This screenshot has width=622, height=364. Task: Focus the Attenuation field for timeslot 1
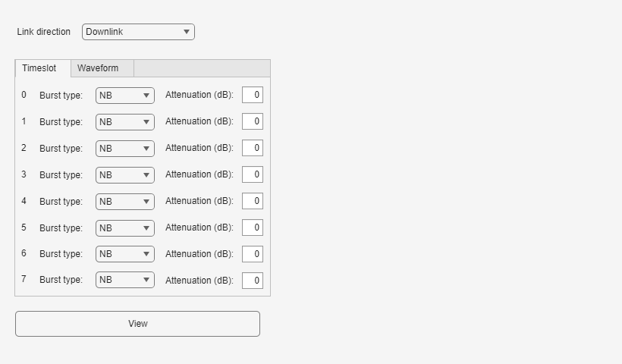click(x=253, y=121)
